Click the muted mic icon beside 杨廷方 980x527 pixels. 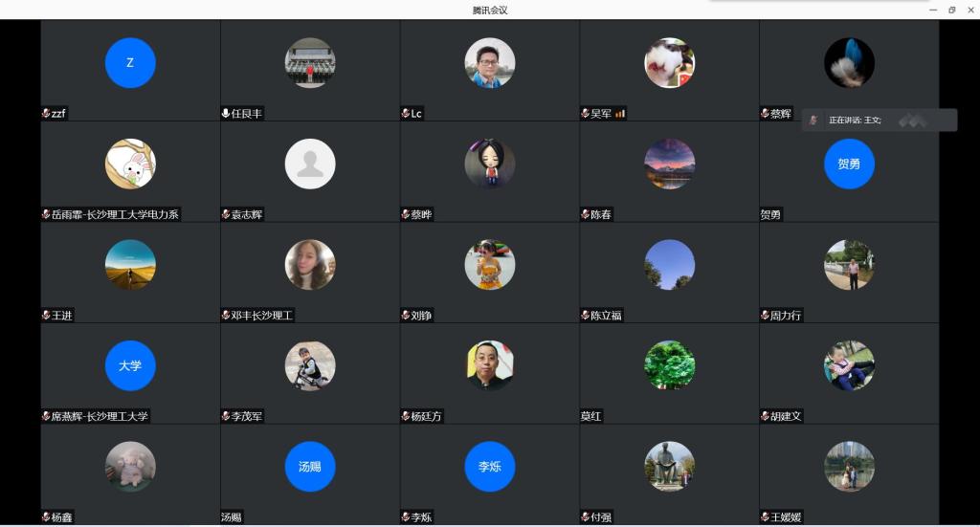pos(406,416)
